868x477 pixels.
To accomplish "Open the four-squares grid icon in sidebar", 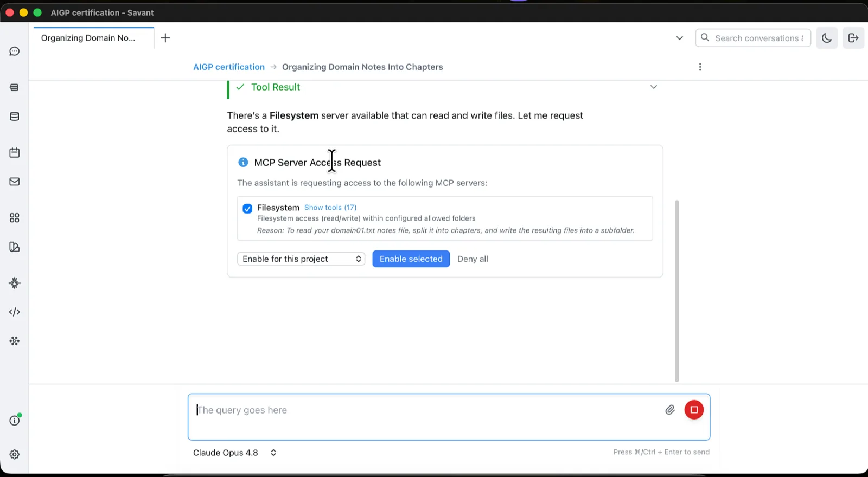I will [x=15, y=218].
